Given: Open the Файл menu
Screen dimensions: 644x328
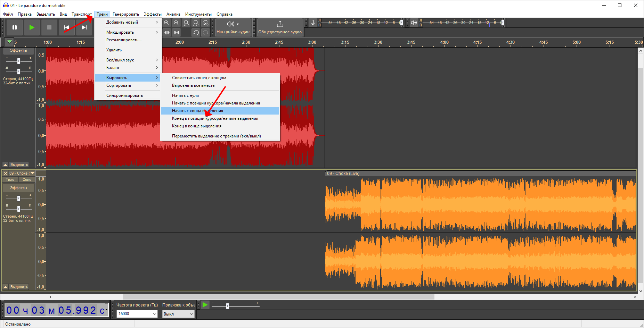Looking at the screenshot, I should point(8,14).
